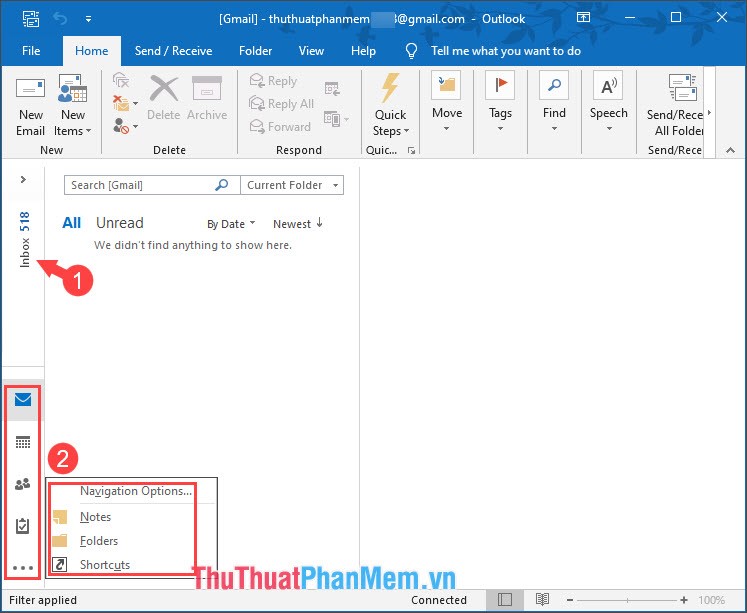Switch to the Send / Receive tab
The image size is (747, 613).
click(173, 51)
